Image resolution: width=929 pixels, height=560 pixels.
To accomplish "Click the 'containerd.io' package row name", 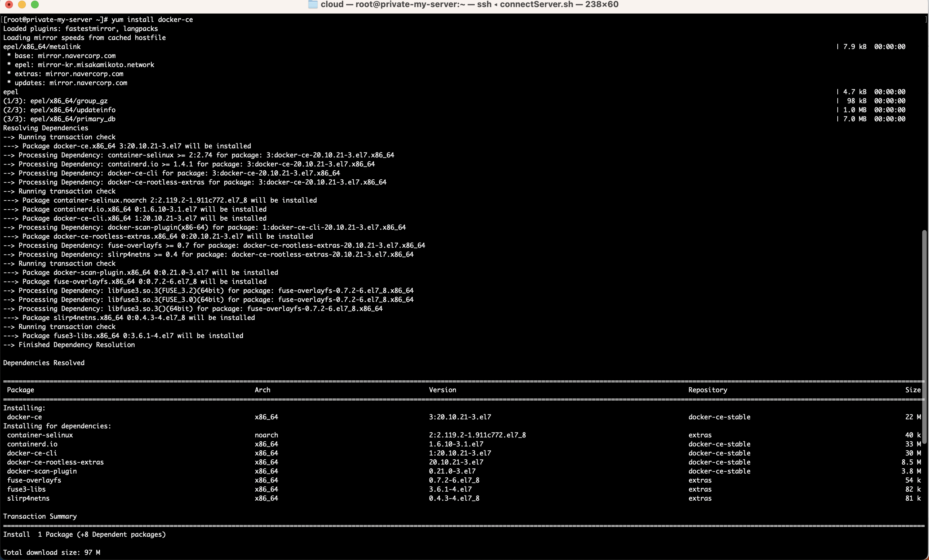I will point(32,444).
